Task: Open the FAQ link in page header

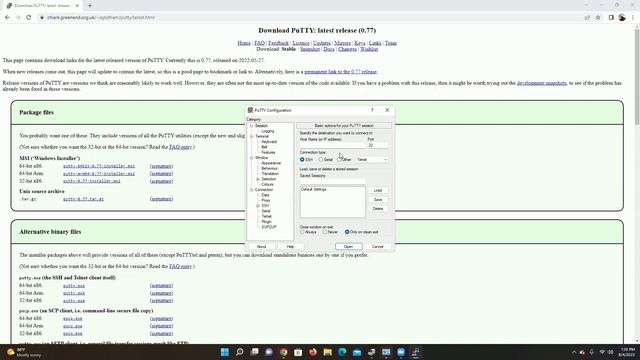Action: [x=260, y=43]
